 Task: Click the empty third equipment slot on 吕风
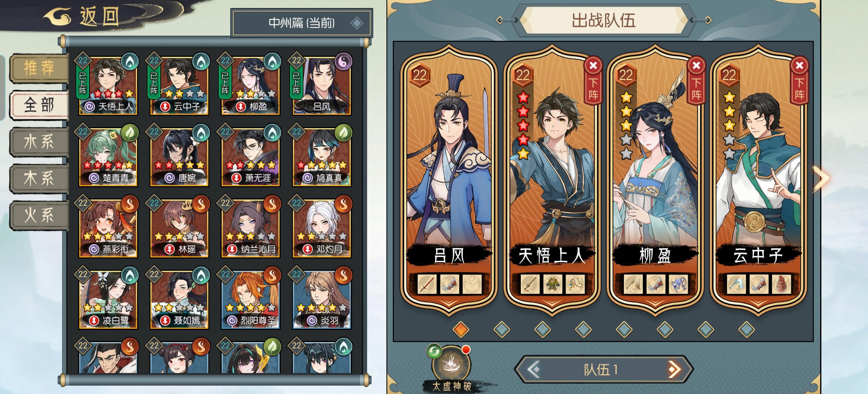tap(472, 284)
